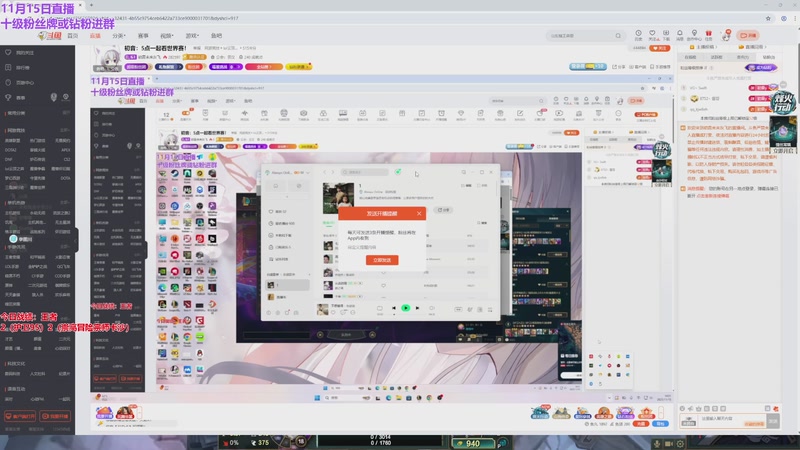Viewport: 800px width, 450px height.
Task: Expand 分类 dropdown in outer navigation
Action: (118, 36)
